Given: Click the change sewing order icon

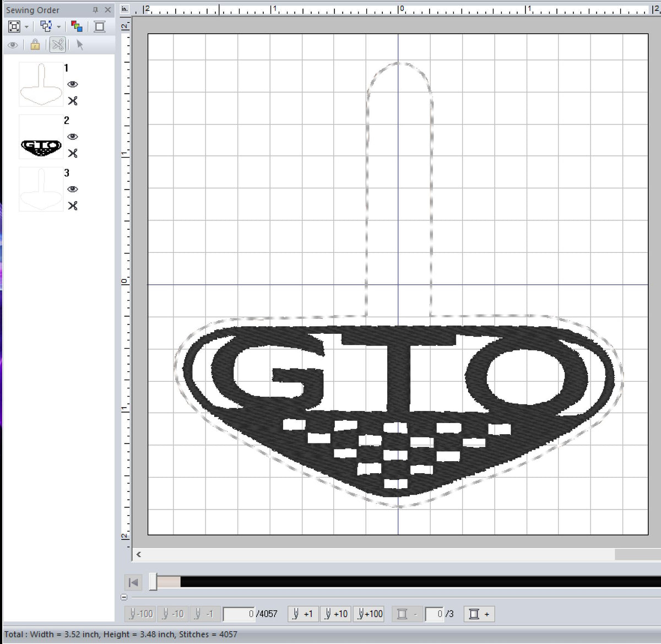Looking at the screenshot, I should tap(46, 26).
